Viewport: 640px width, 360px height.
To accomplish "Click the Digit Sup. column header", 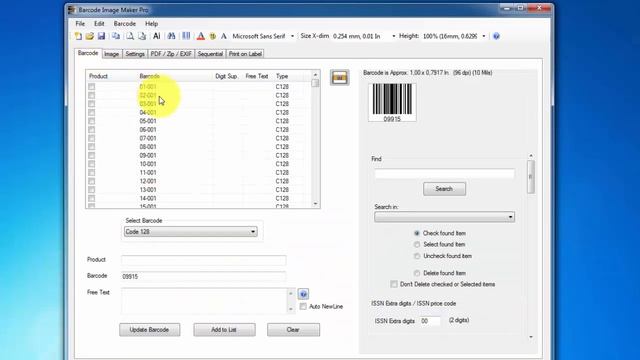I will (x=226, y=76).
